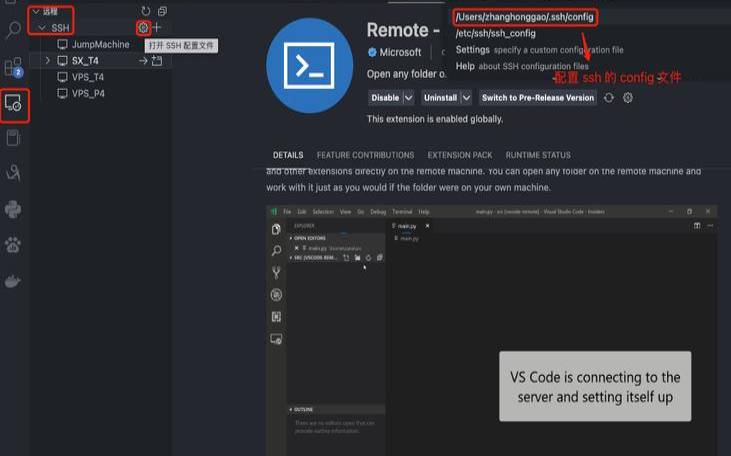This screenshot has width=731, height=456.
Task: Select the VPS_P4 SSH host
Action: point(88,93)
